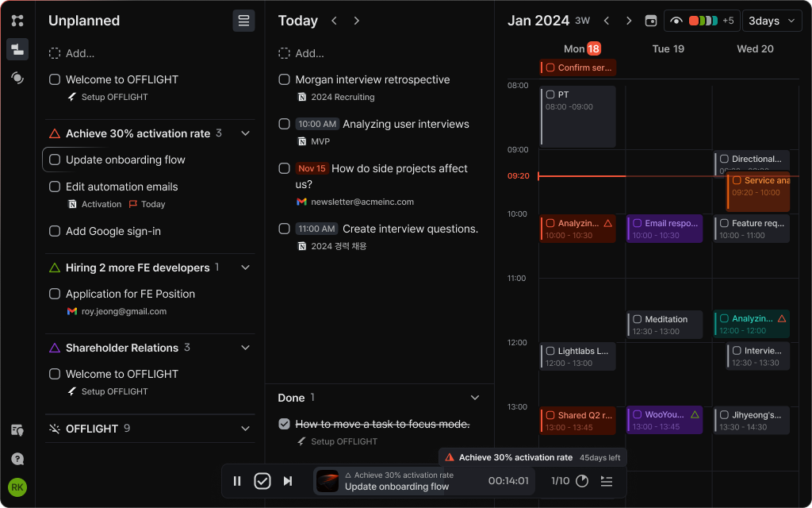
Task: Check off Update onboarding flow task
Action: tap(55, 160)
